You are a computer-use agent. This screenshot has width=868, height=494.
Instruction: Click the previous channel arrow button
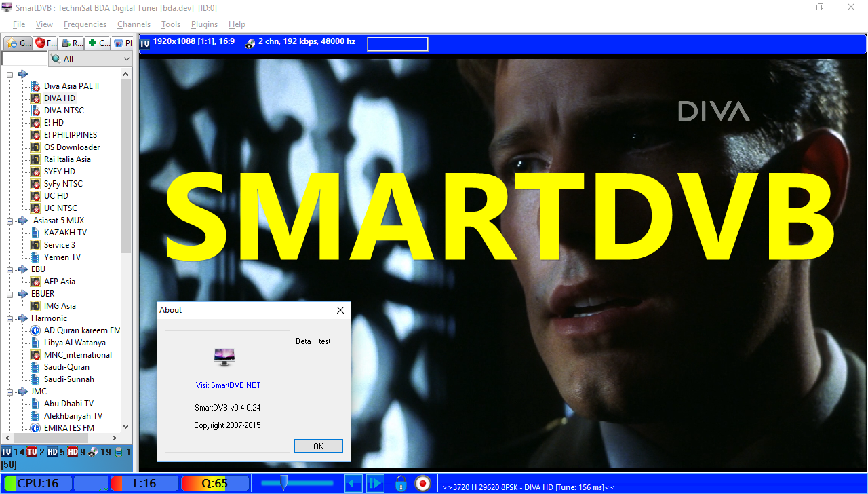(x=353, y=483)
